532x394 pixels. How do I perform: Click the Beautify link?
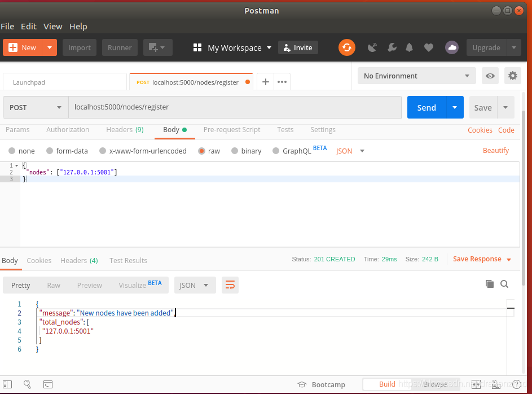(x=496, y=150)
